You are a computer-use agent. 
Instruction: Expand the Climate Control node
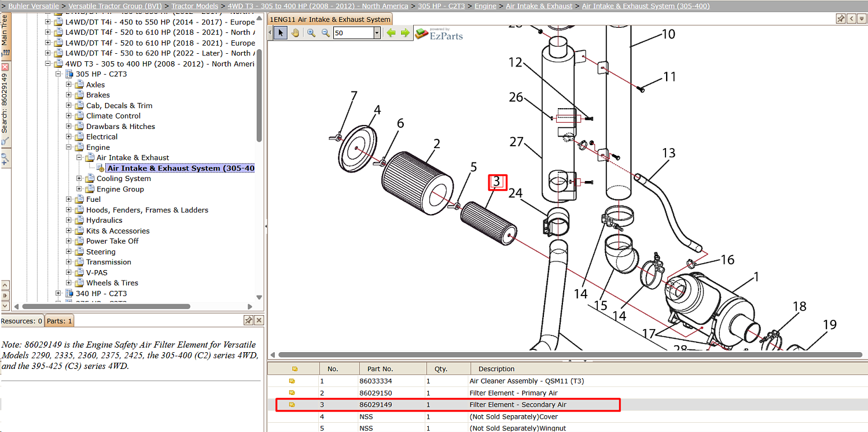click(x=69, y=116)
